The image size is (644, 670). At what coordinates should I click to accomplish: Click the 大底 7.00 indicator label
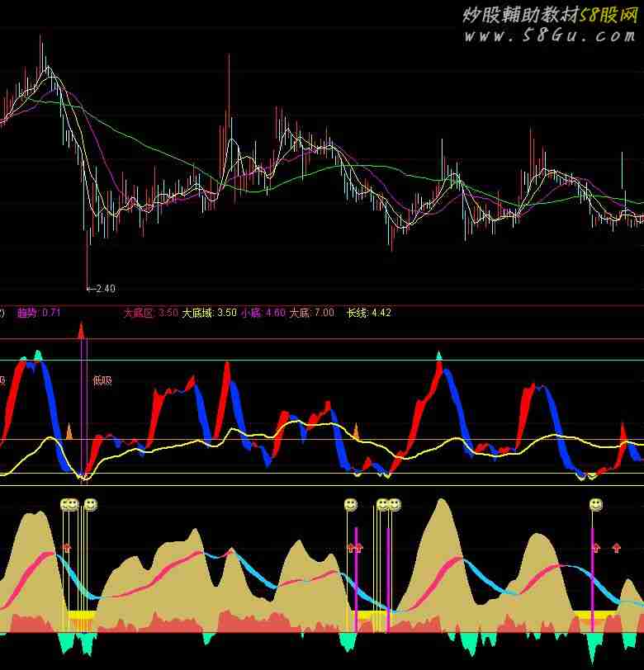311,313
